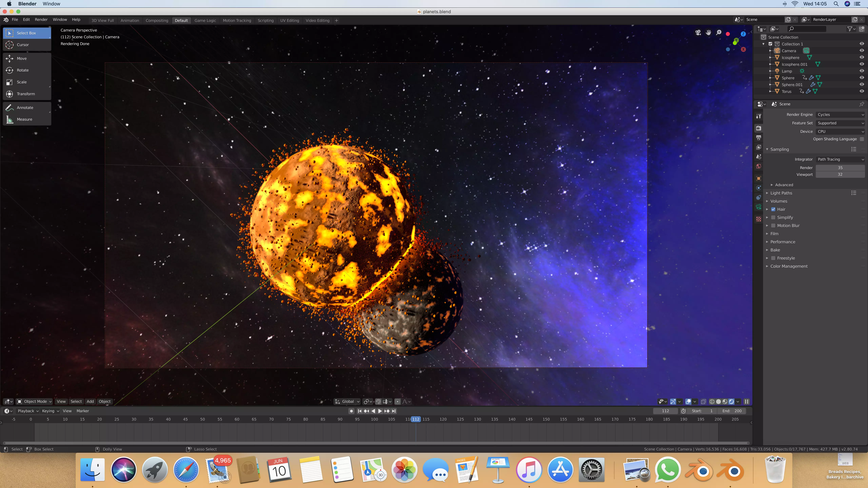The image size is (868, 488).
Task: Open the Object properties tab
Action: [758, 178]
